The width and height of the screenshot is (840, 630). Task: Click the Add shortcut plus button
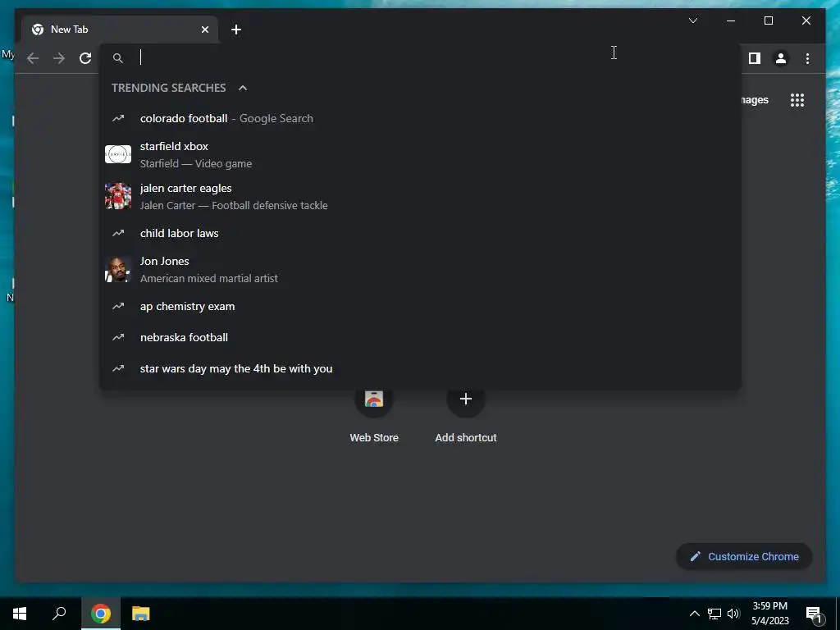click(x=466, y=399)
